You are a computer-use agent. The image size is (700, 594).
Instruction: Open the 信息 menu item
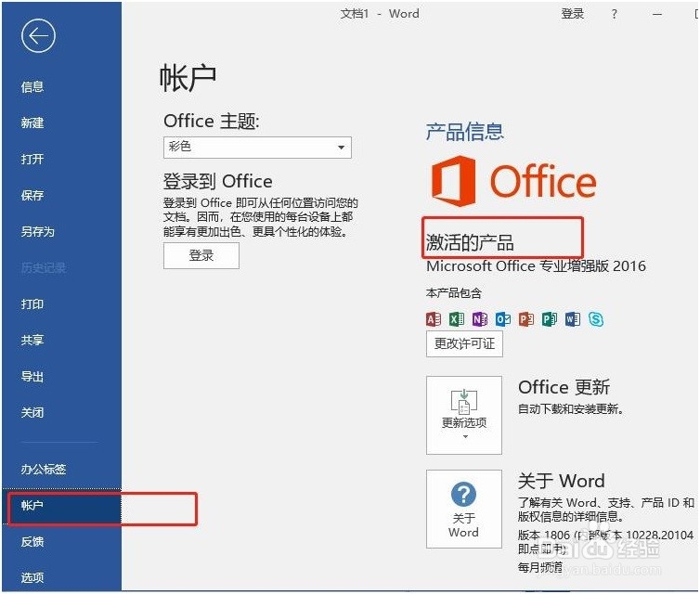(x=32, y=86)
